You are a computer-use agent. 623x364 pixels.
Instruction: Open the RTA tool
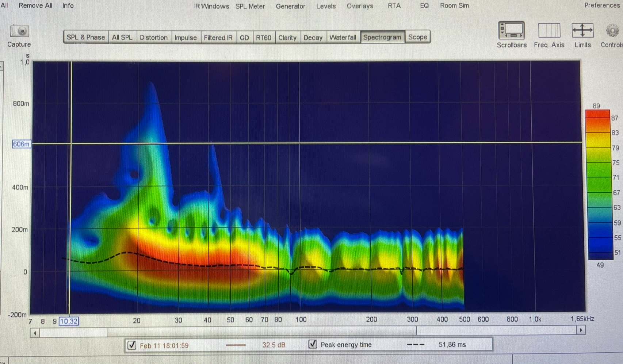[x=394, y=6]
